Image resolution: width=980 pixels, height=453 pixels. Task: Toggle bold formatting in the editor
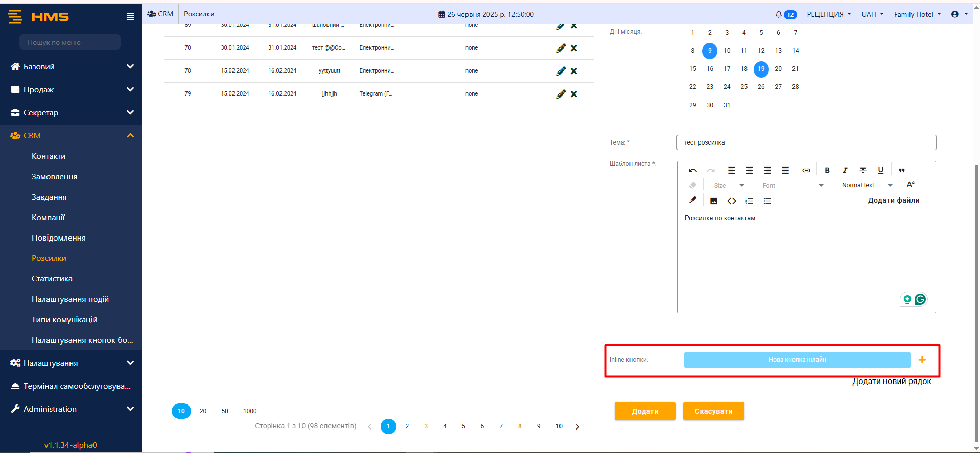click(827, 171)
